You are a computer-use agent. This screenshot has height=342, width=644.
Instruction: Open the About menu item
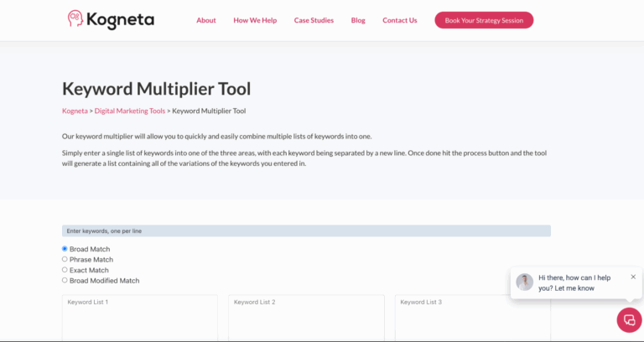coord(206,20)
